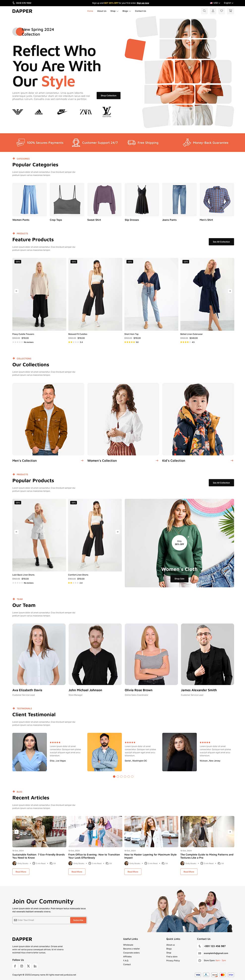Screen dimensions: 245x980
Task: Select the last testimonial carousel dot
Action: pos(132,776)
